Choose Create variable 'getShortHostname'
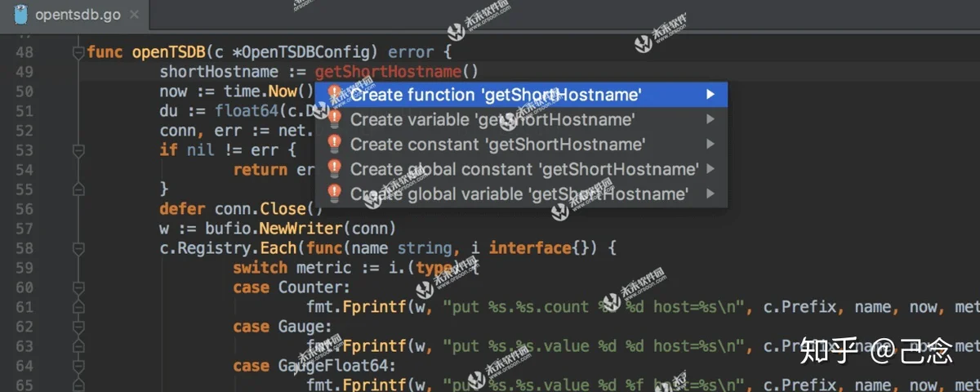This screenshot has height=392, width=980. (519, 119)
